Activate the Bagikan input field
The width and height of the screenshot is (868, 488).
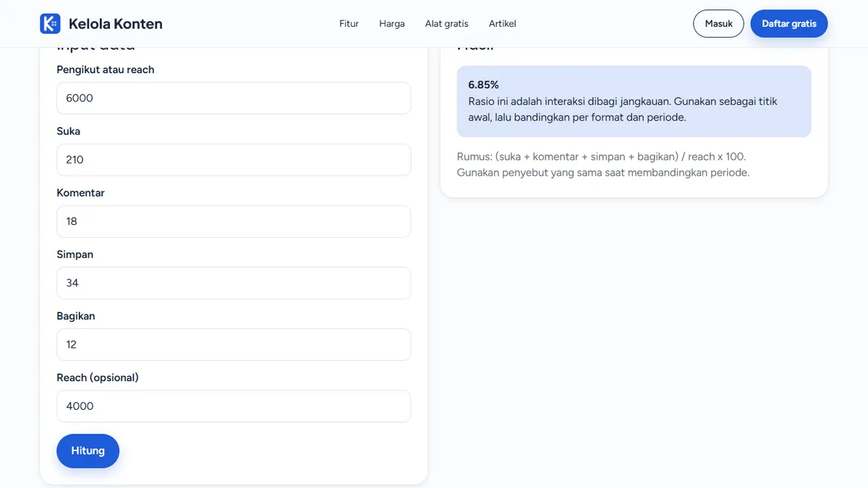point(234,345)
